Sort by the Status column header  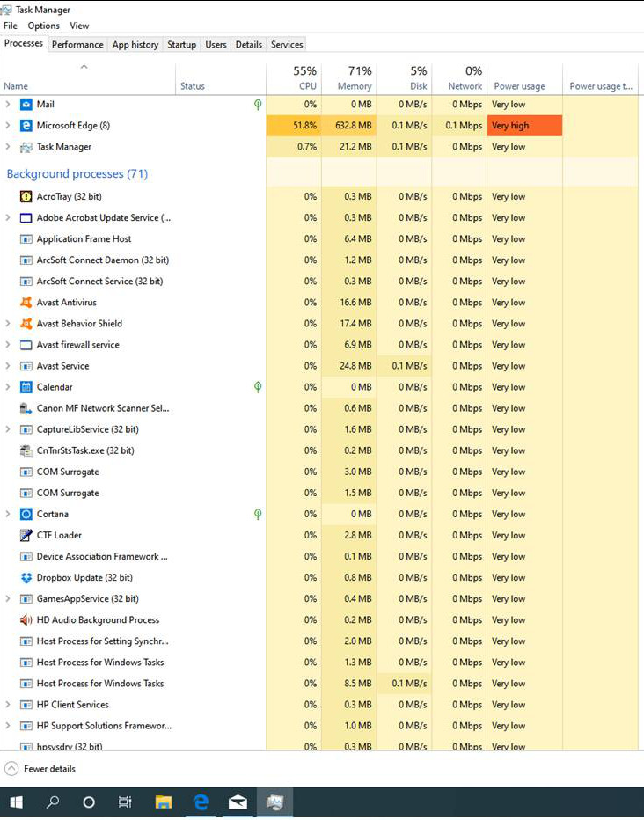tap(221, 78)
